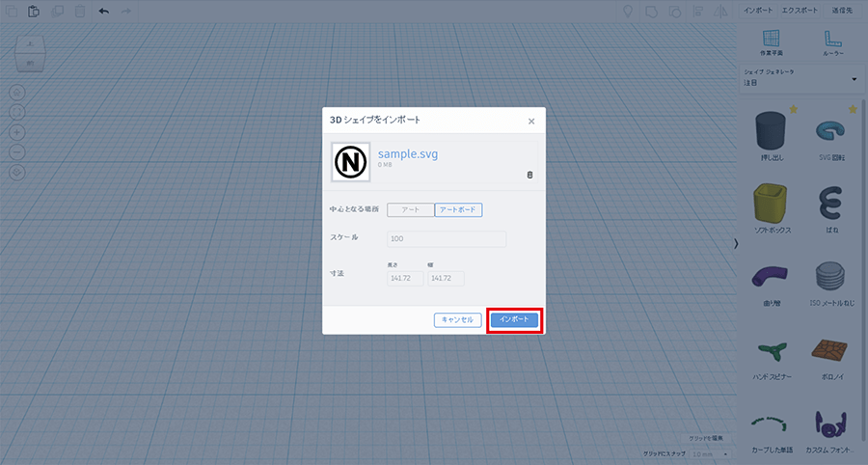
Task: Remove sample.svg with the trash icon
Action: coord(529,175)
